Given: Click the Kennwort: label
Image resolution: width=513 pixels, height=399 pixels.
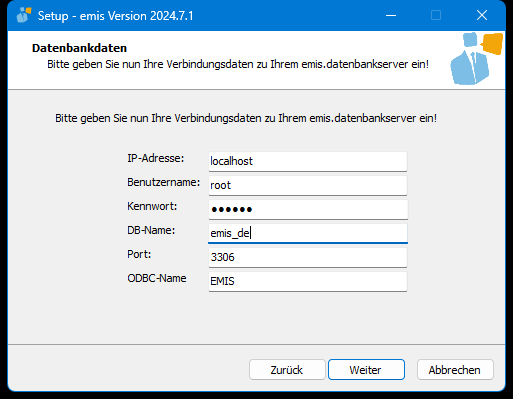Looking at the screenshot, I should click(152, 206).
